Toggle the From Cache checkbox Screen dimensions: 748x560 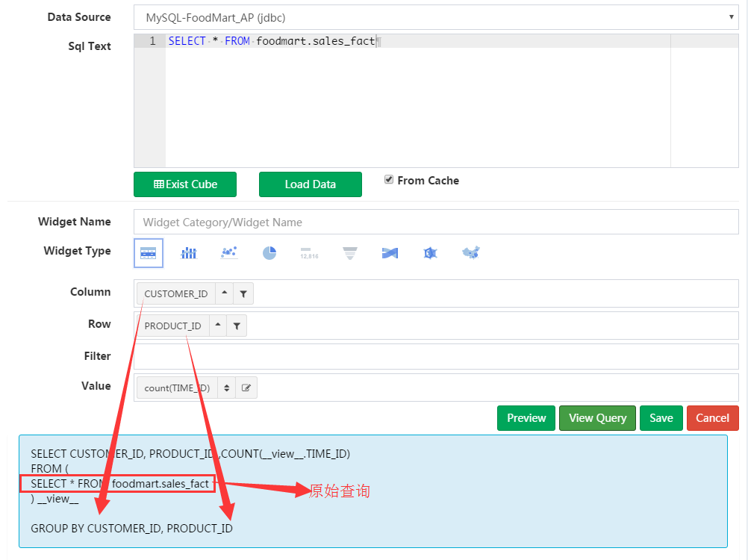tap(389, 179)
